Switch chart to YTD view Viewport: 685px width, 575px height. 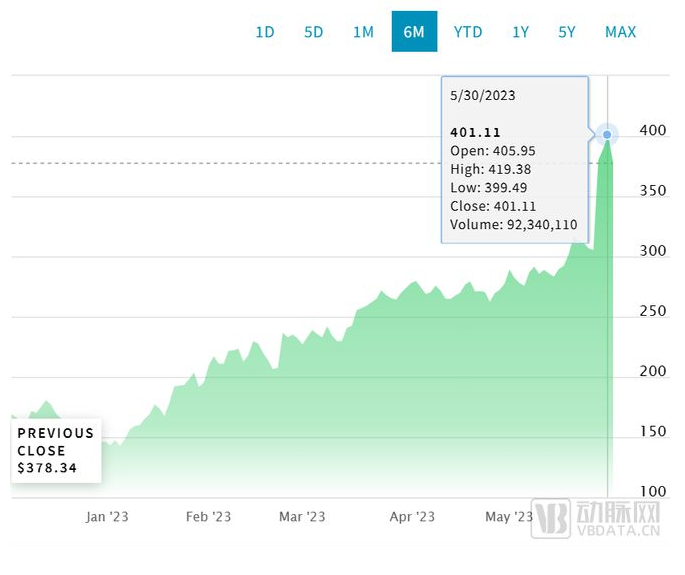pos(468,32)
